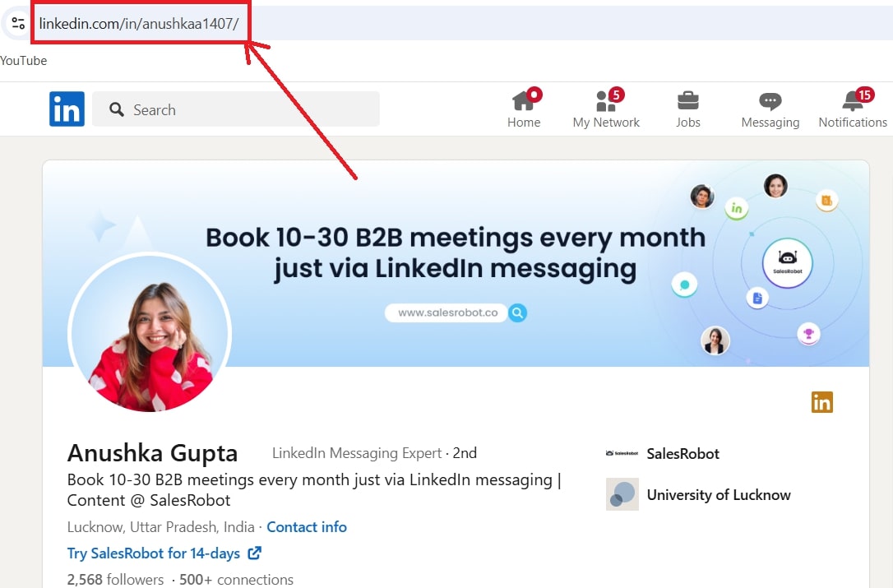Click the SalesRobot experience entry
Viewport: 893px width, 588px height.
point(682,453)
